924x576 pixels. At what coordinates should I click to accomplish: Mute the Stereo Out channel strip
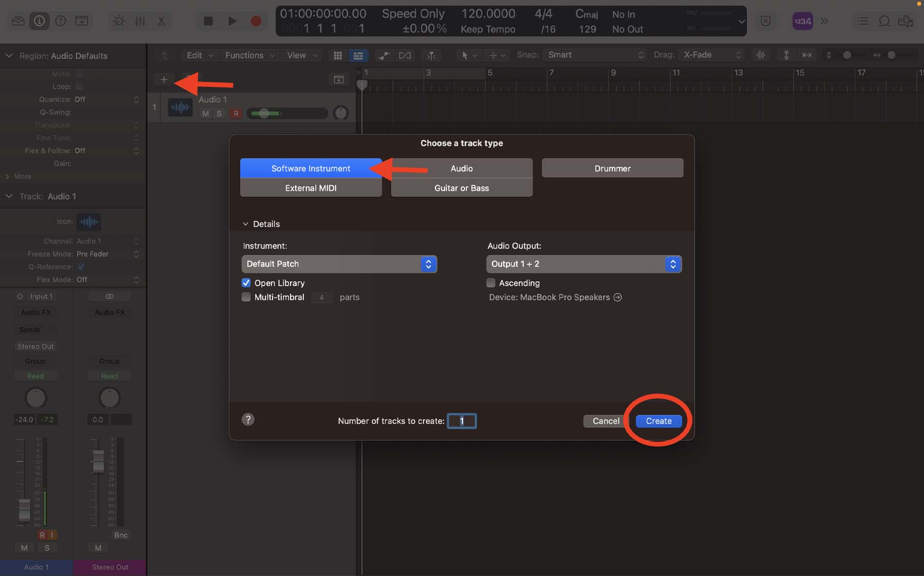click(x=98, y=548)
